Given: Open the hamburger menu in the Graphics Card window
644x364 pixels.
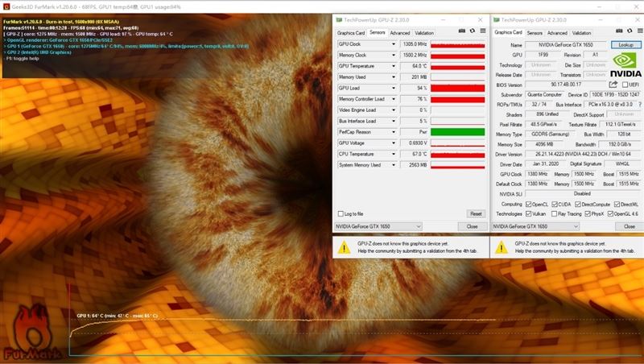Looking at the screenshot, I should (x=640, y=31).
